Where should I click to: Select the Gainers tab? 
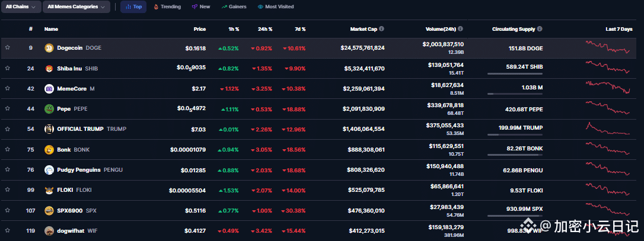tap(233, 7)
